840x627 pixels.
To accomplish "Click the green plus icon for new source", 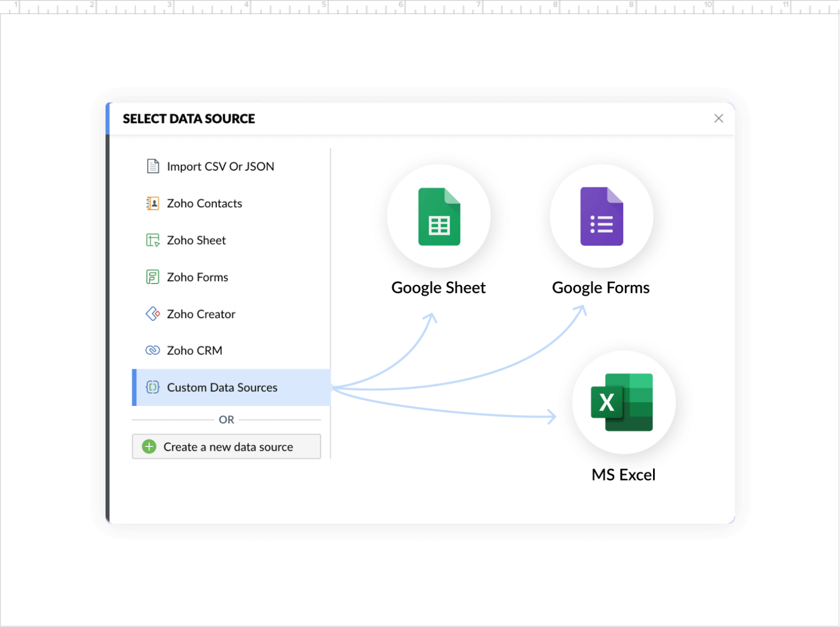I will [x=149, y=446].
